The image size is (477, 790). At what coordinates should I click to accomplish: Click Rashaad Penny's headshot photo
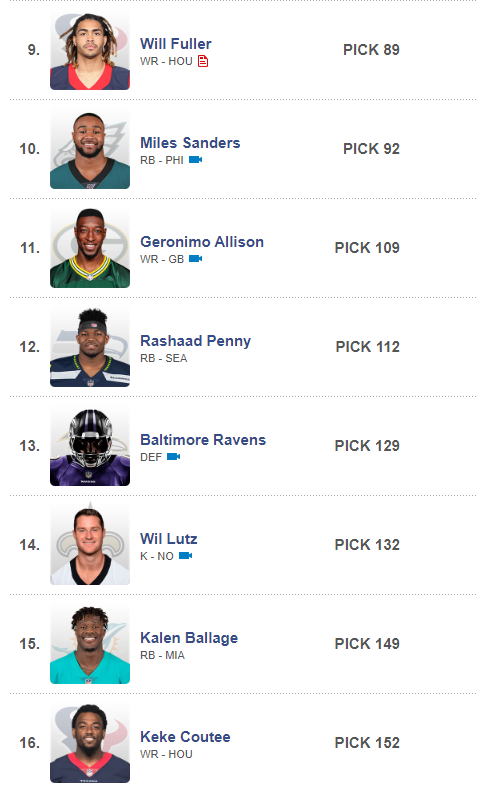pos(90,348)
